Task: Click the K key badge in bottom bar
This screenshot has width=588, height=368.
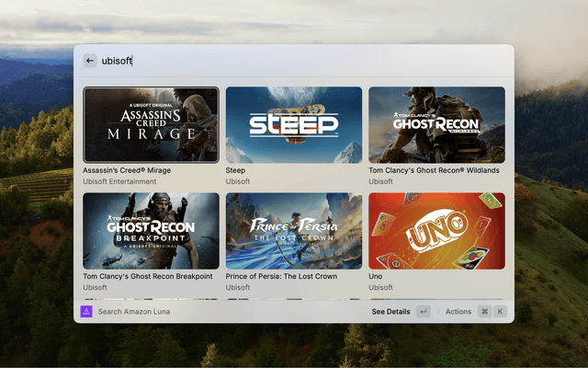Action: pyautogui.click(x=501, y=312)
